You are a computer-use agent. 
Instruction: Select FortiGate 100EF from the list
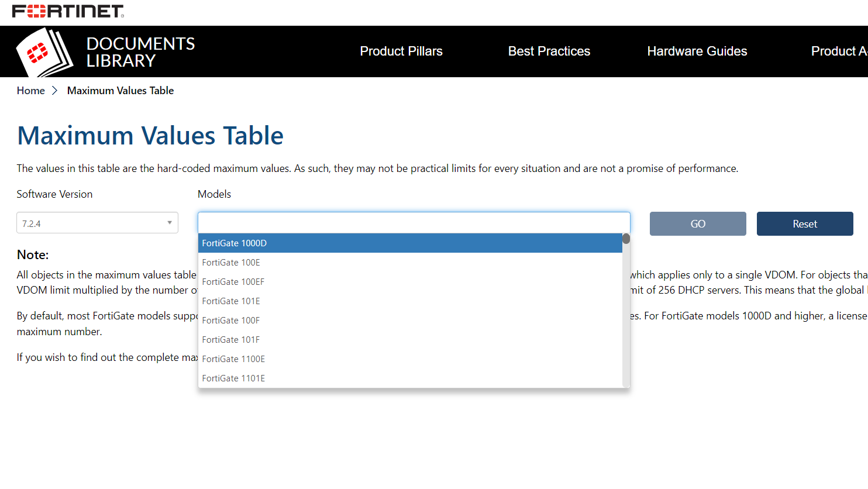tap(410, 282)
